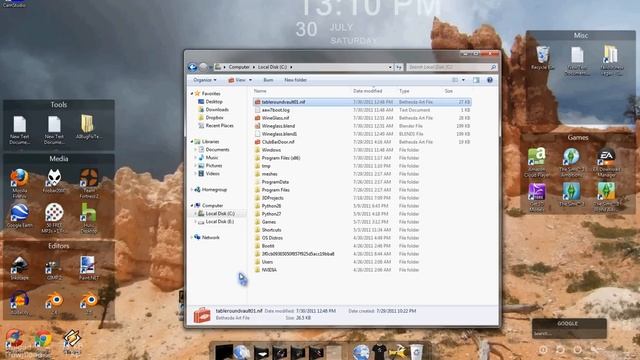Image resolution: width=640 pixels, height=360 pixels.
Task: Open Paint.NET desktop shortcut
Action: (88, 268)
